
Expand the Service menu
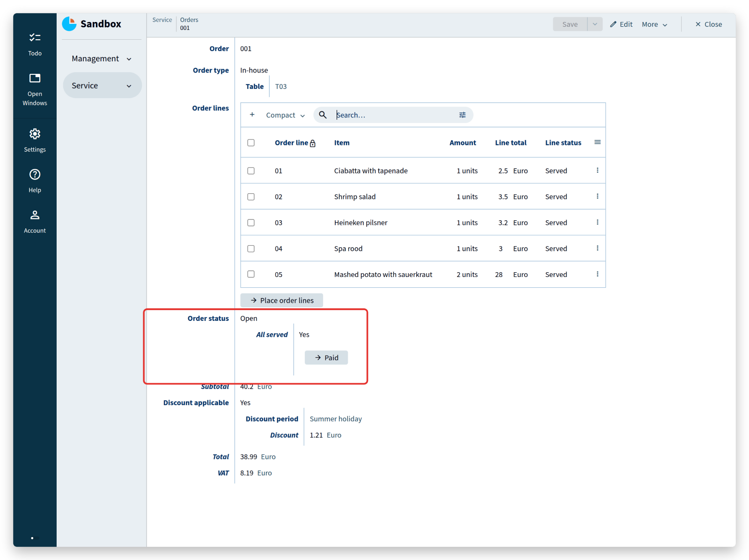pos(102,86)
